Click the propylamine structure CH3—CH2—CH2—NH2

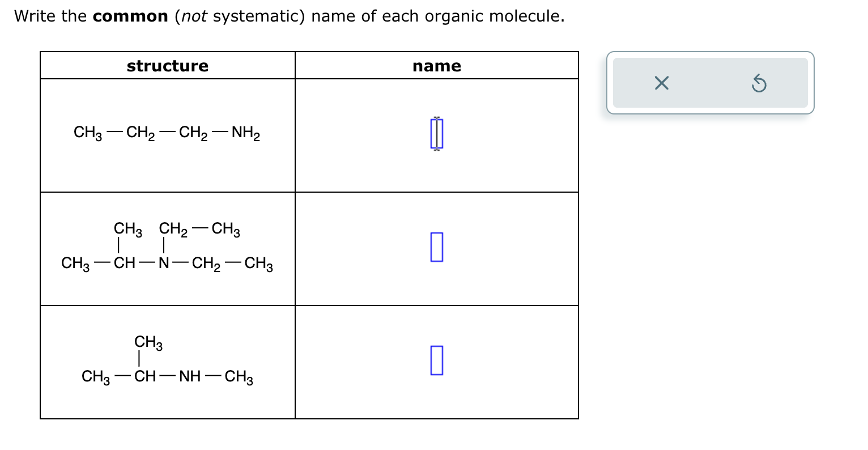point(166,133)
